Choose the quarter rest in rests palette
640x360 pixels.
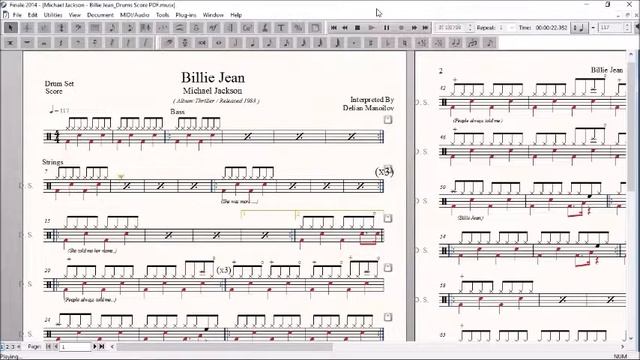pyautogui.click(x=61, y=42)
